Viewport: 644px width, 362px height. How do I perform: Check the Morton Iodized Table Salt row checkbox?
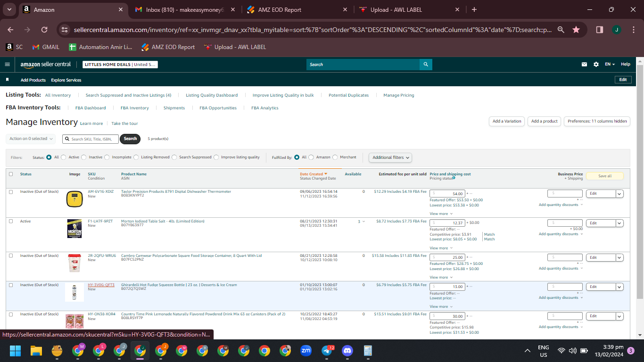tap(11, 221)
